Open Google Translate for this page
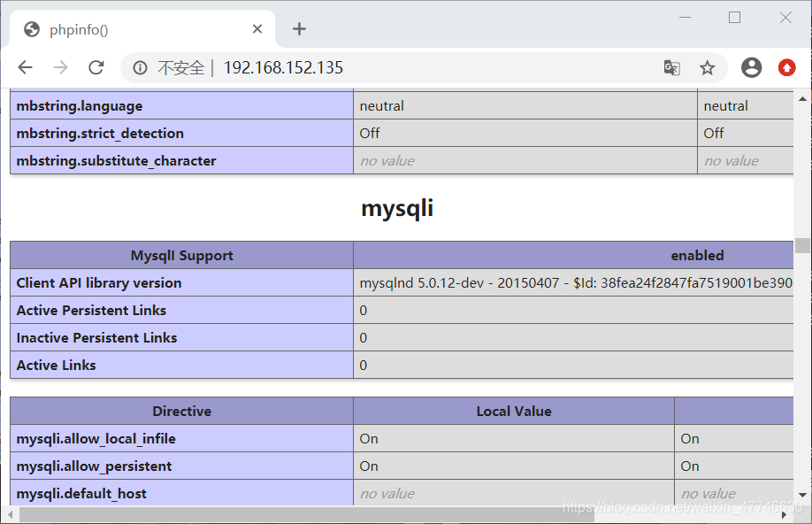The height and width of the screenshot is (524, 812). coord(671,68)
